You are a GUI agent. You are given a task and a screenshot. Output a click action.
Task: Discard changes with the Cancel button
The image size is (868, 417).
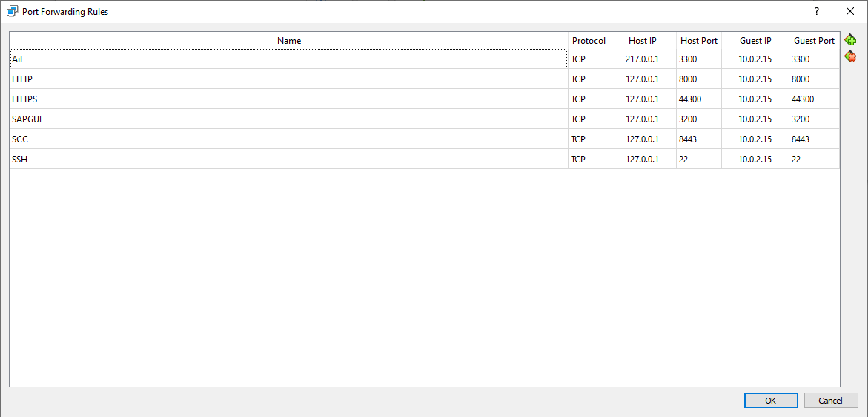(830, 401)
